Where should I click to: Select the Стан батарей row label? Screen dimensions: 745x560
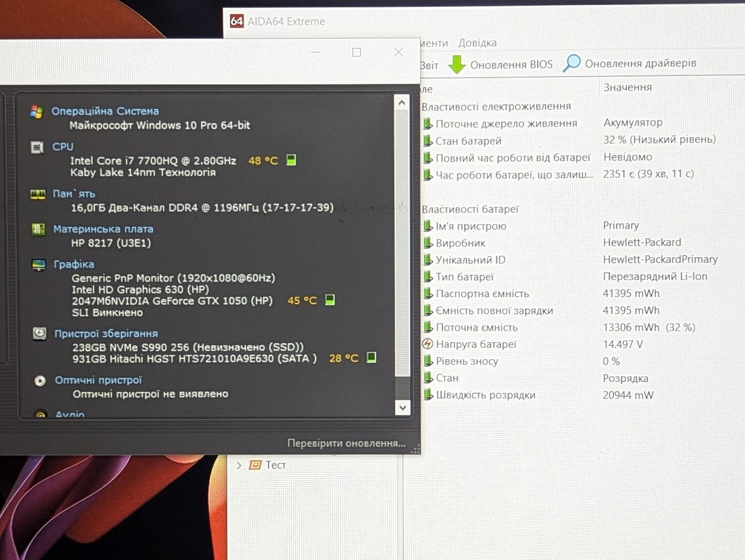(469, 141)
